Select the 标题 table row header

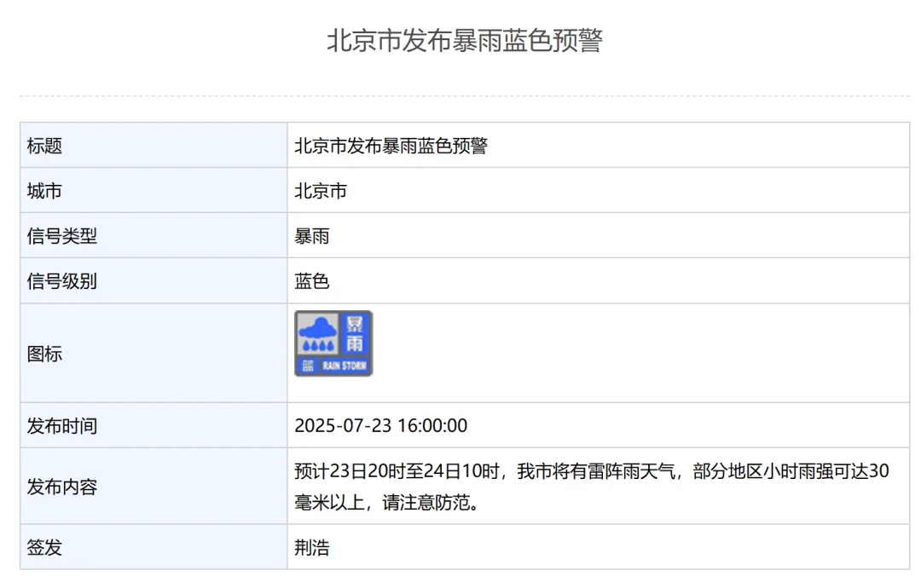point(43,145)
